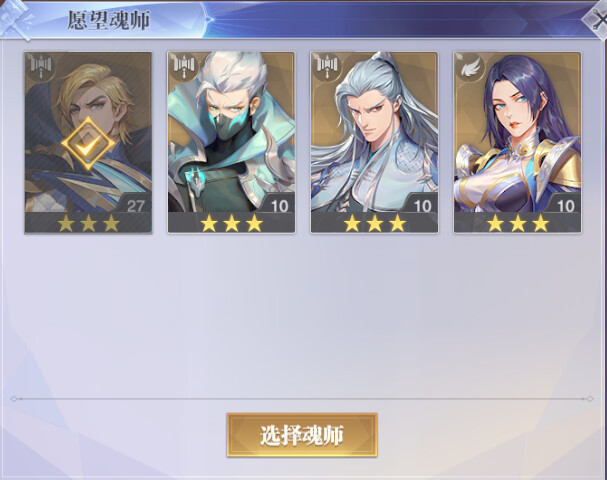Click the level 27 badge on first card
This screenshot has width=607, height=480.
[135, 204]
